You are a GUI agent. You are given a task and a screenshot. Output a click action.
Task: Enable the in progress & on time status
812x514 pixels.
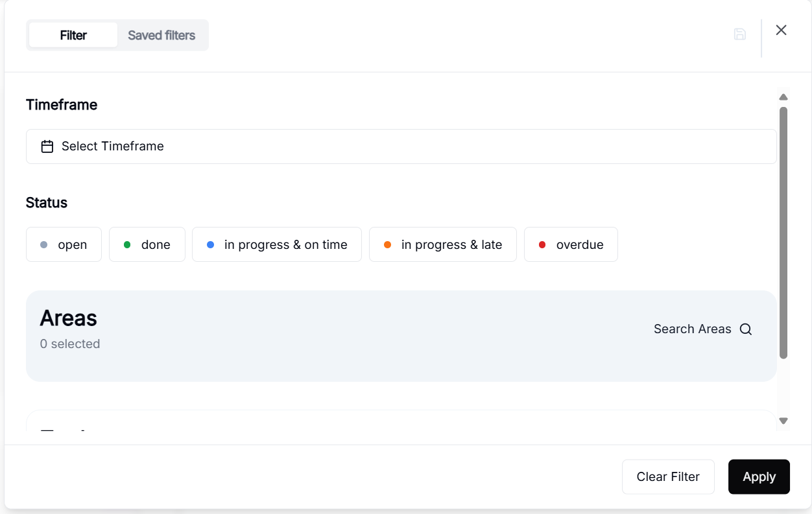coord(276,244)
